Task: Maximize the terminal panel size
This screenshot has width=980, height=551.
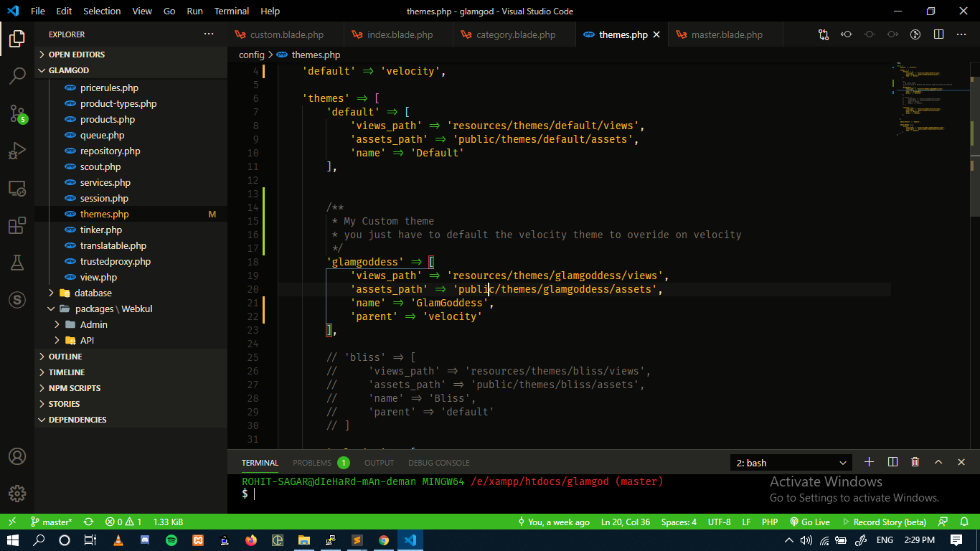Action: pos(938,463)
